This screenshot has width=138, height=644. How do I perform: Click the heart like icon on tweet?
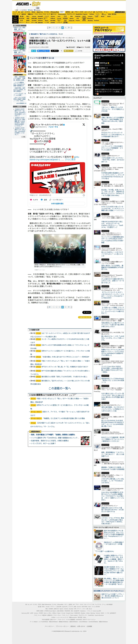tap(31, 200)
